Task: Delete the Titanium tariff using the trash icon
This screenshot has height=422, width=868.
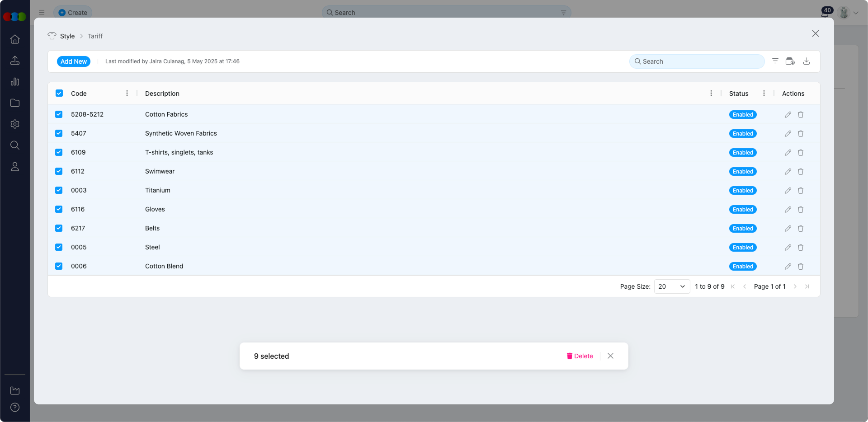Action: pyautogui.click(x=801, y=190)
